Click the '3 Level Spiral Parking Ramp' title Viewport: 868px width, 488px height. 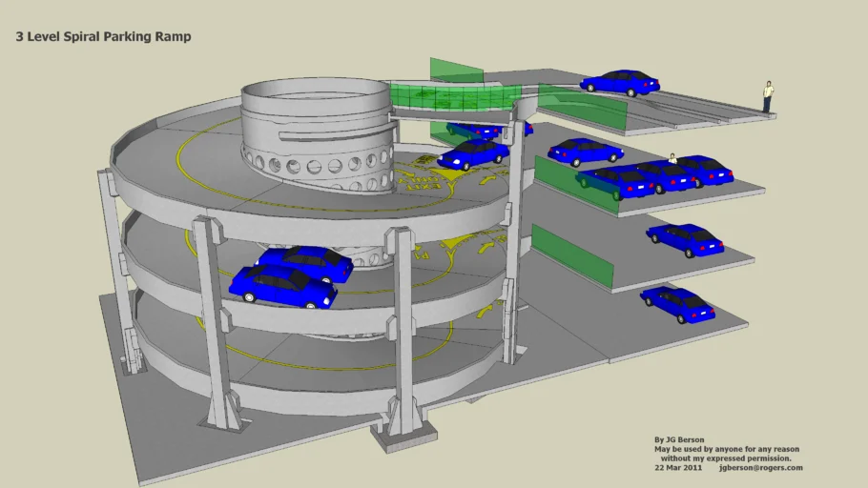(103, 36)
